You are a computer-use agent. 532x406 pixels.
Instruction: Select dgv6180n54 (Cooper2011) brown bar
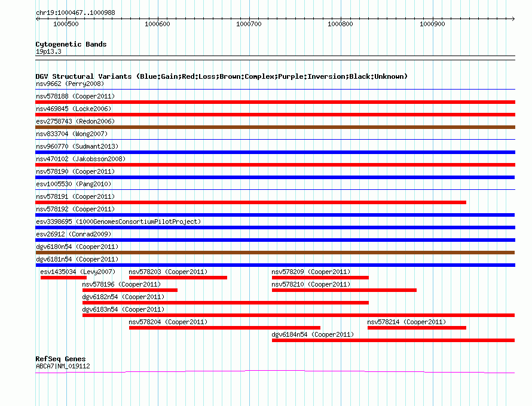pos(275,253)
